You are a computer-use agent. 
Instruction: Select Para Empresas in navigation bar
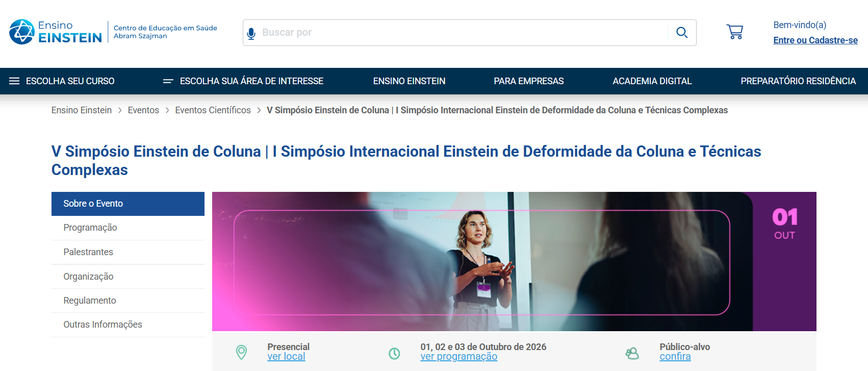pyautogui.click(x=528, y=81)
